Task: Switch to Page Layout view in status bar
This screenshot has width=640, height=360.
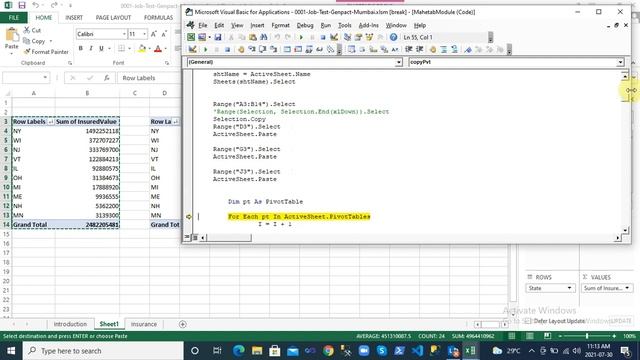Action: point(529,336)
